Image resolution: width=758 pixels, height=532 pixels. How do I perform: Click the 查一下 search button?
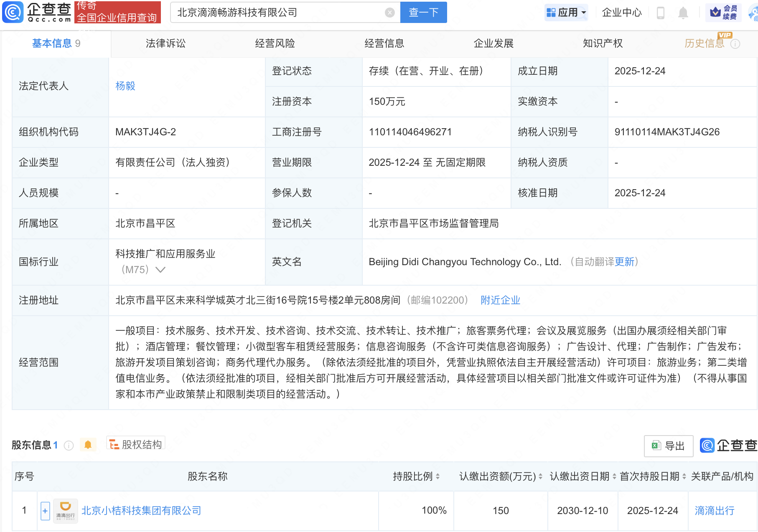pyautogui.click(x=423, y=12)
